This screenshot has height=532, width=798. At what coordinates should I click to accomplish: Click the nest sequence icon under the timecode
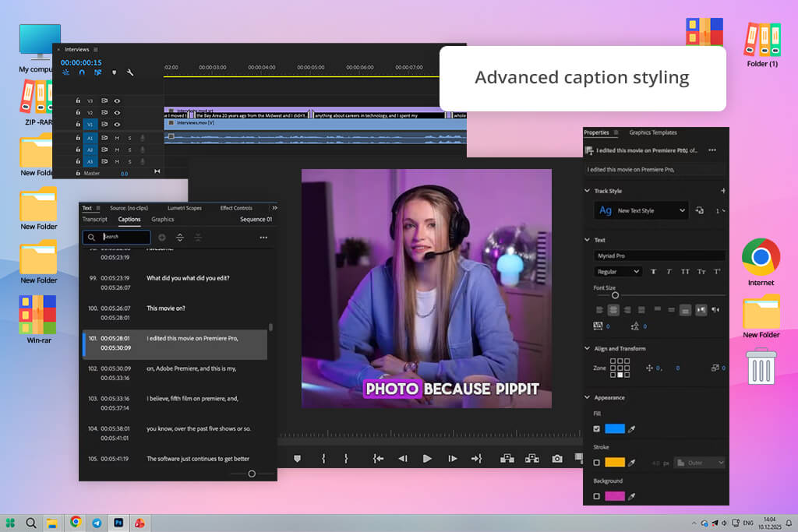(x=66, y=72)
